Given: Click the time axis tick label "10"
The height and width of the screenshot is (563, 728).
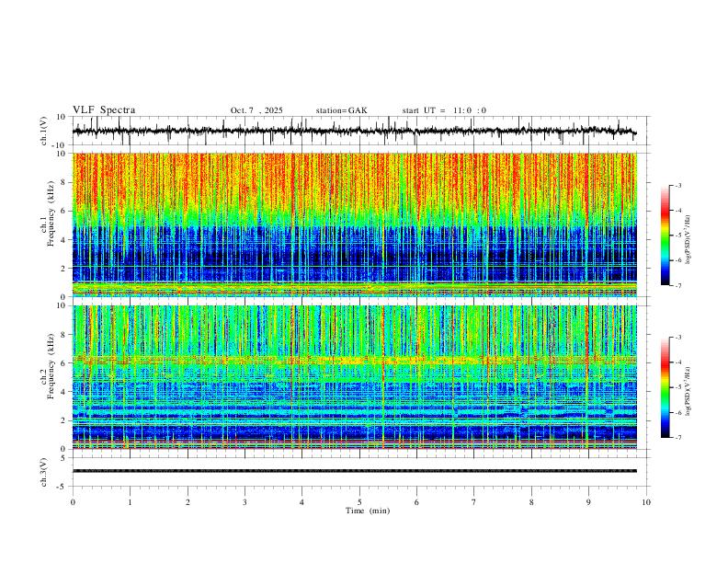Looking at the screenshot, I should coord(646,502).
